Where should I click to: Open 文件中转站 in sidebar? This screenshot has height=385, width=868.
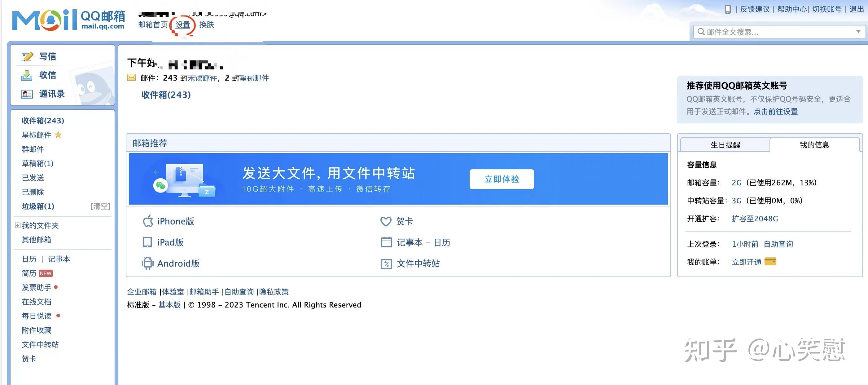pyautogui.click(x=40, y=344)
